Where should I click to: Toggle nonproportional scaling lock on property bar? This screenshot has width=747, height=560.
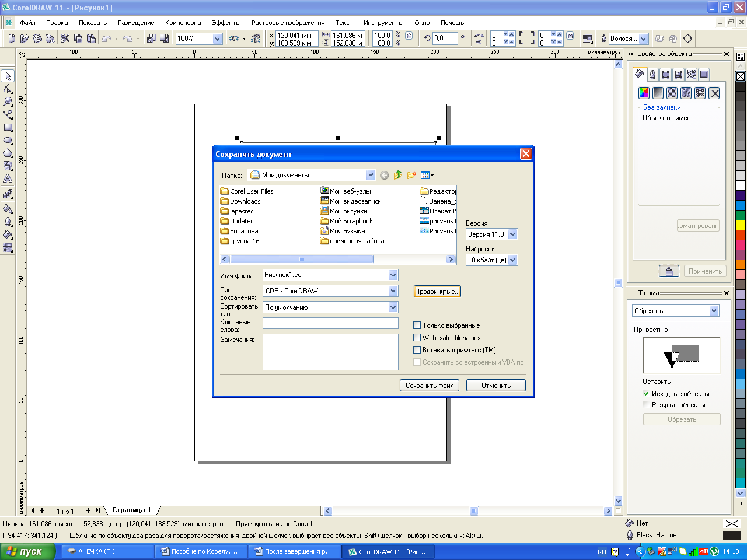pos(409,36)
